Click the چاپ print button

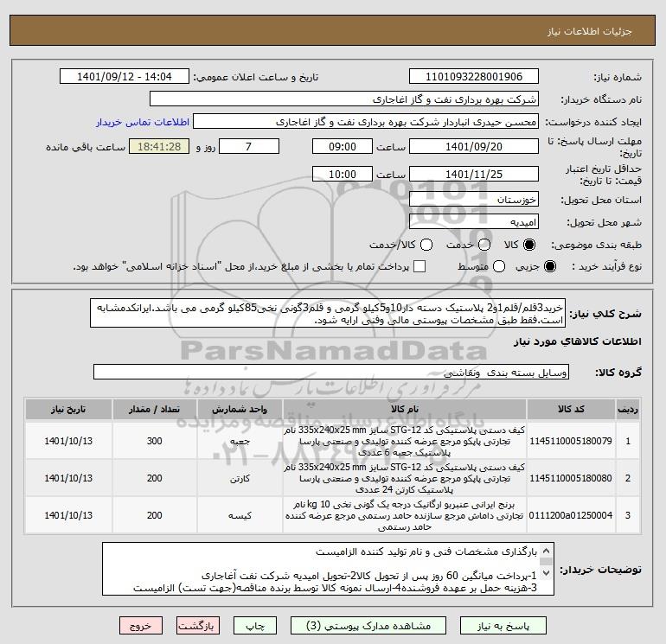[x=255, y=626]
